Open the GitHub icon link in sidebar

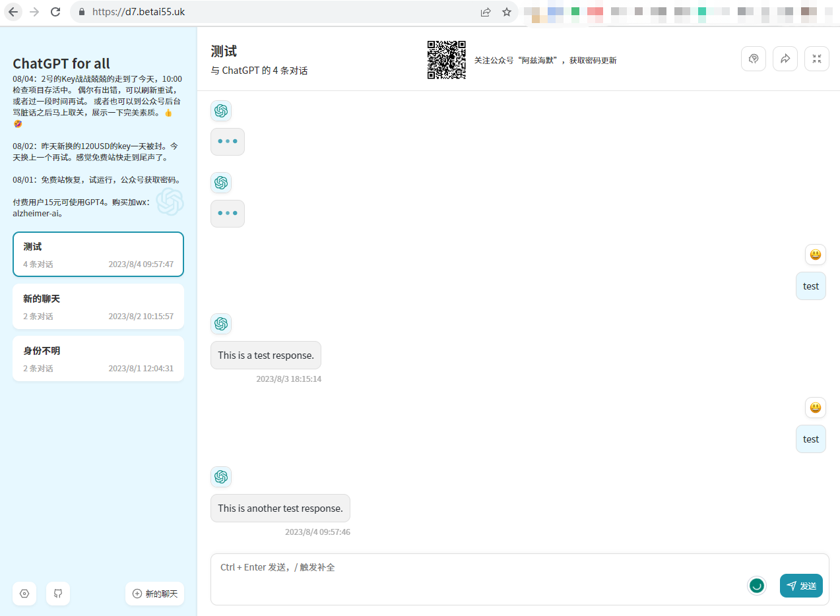pos(58,594)
